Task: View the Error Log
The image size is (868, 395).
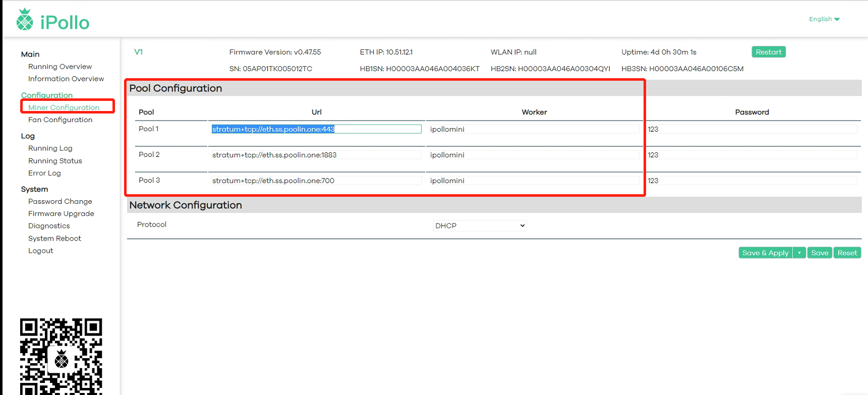Action: (x=44, y=173)
